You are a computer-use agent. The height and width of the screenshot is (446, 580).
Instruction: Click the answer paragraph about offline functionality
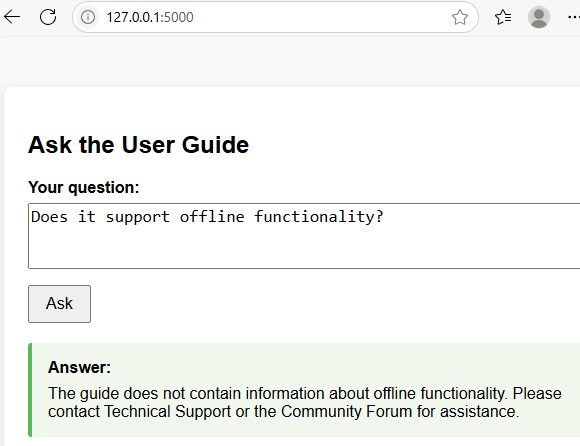305,402
